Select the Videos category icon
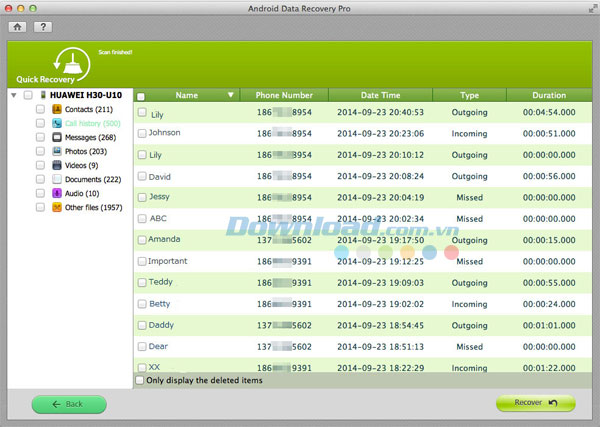 (x=57, y=165)
